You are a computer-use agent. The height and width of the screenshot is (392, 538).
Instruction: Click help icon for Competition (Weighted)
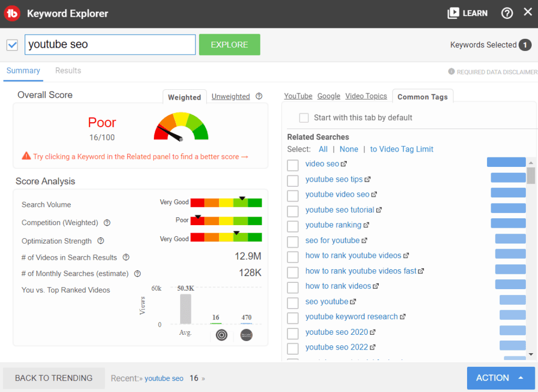(107, 223)
